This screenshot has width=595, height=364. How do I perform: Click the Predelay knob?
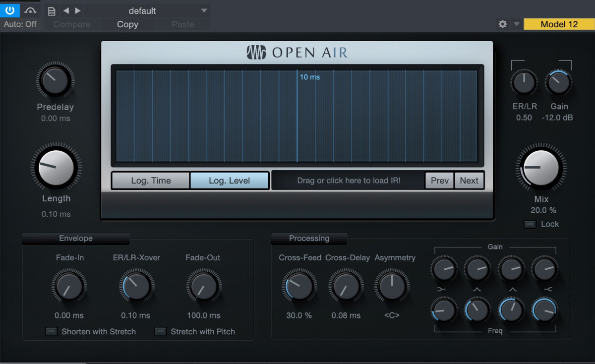(x=56, y=80)
